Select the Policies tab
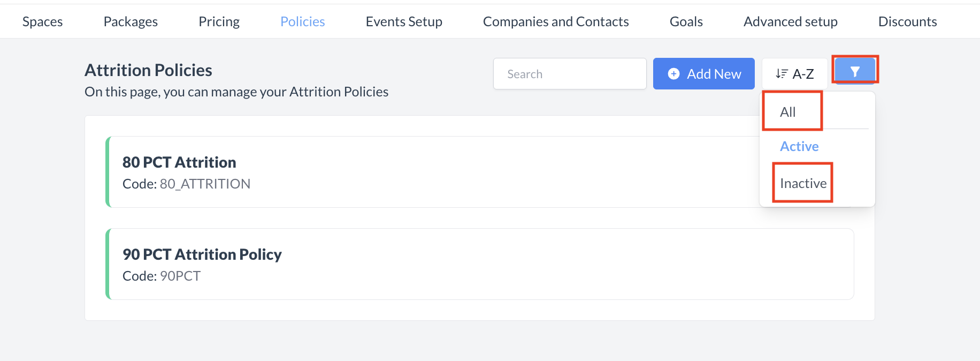980x361 pixels. (303, 21)
